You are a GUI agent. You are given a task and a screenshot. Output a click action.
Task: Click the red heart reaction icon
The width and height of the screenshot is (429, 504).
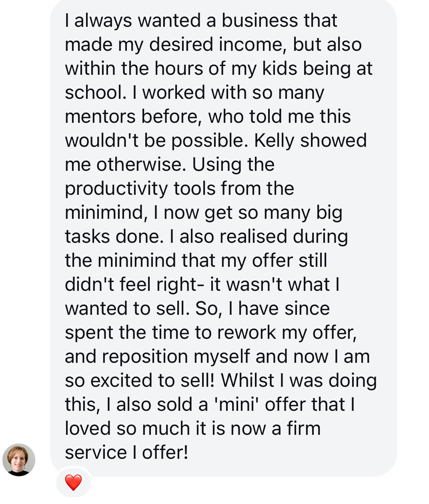click(73, 482)
